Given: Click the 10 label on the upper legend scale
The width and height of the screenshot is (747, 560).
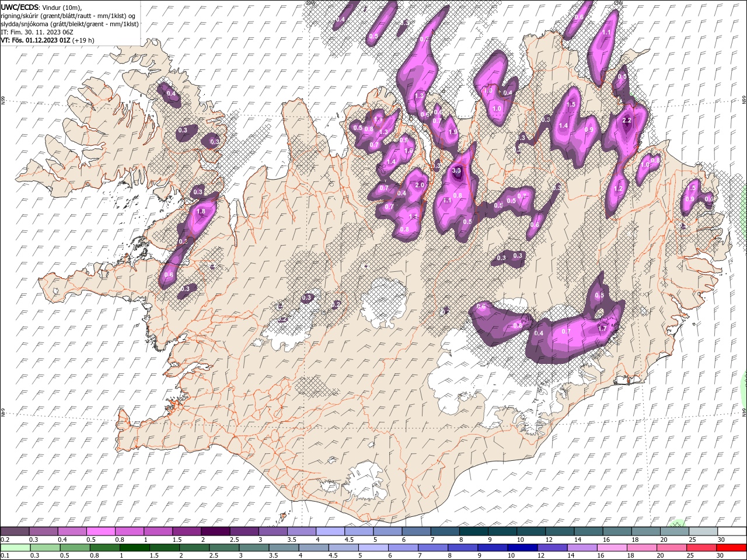Looking at the screenshot, I should [x=521, y=540].
